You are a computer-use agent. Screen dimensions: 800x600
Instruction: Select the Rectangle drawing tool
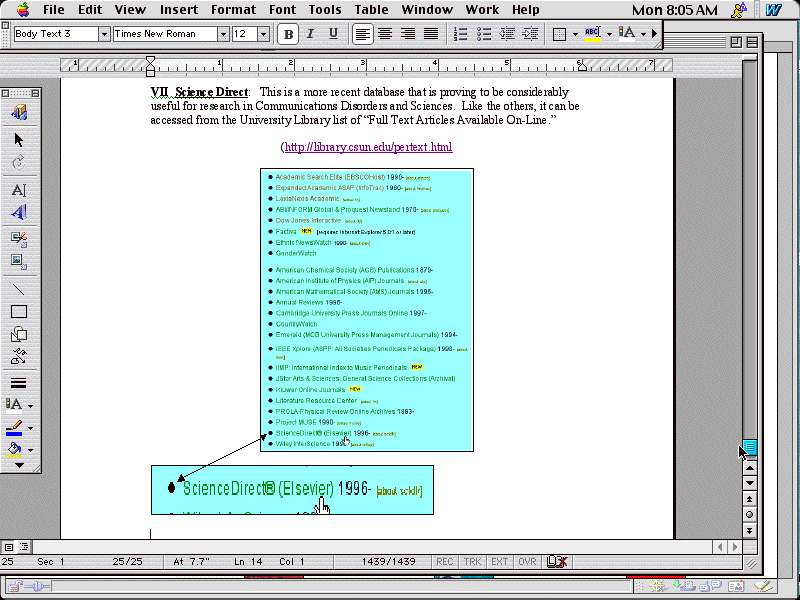(19, 312)
